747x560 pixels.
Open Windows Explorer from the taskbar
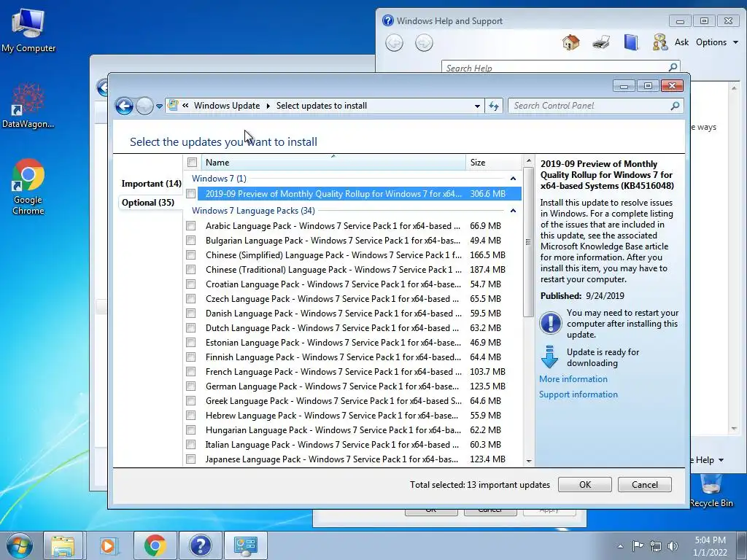63,545
